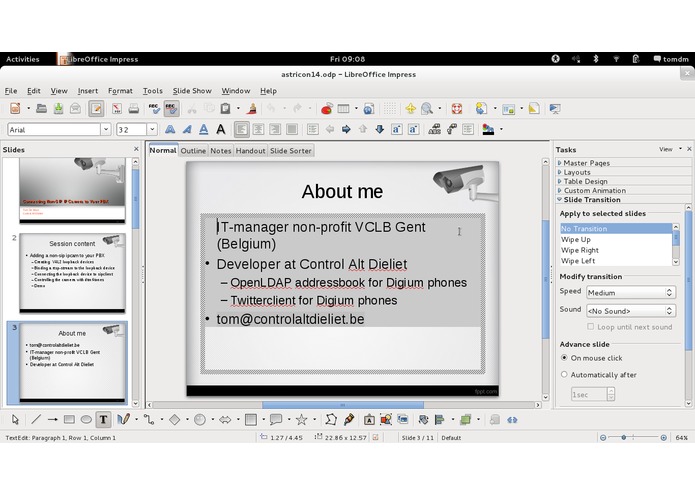Toggle Align Left paragraph button
The image size is (695, 494).
pos(242,129)
